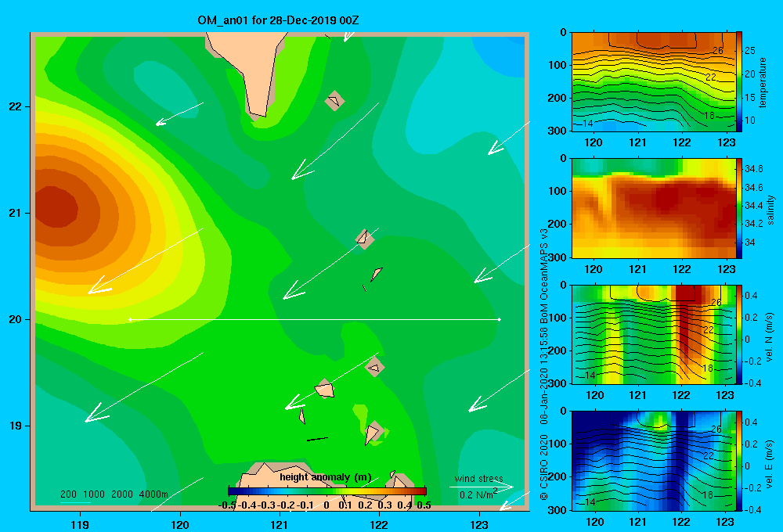
Task: Click the '0.4' tick on vel. N colorbar
Action: (751, 296)
